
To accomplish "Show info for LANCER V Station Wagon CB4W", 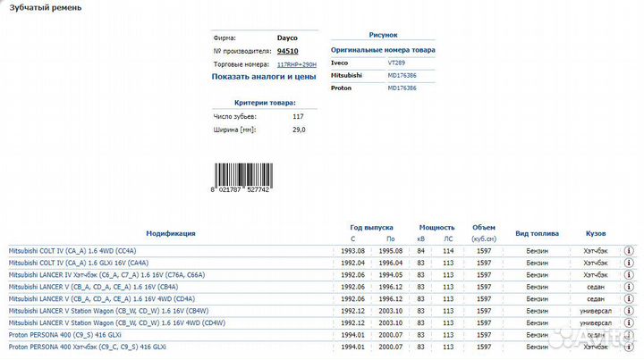I will [629, 310].
